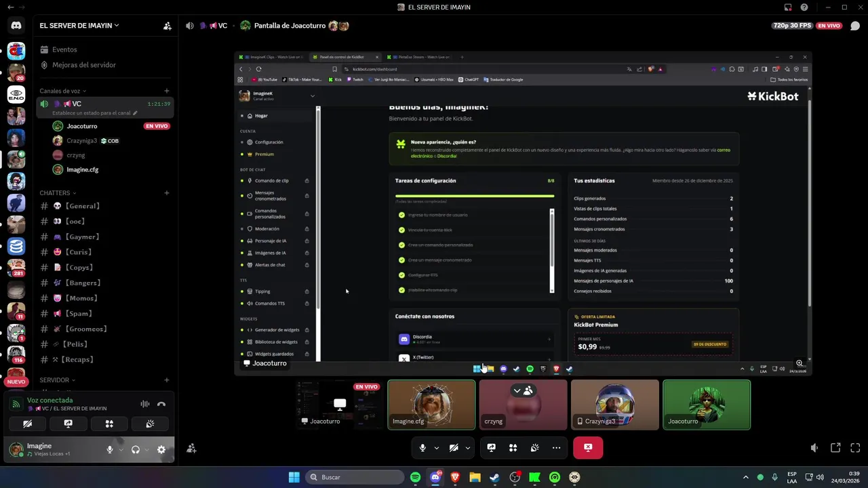Show hidden system tray icons
868x488 pixels.
click(745, 477)
